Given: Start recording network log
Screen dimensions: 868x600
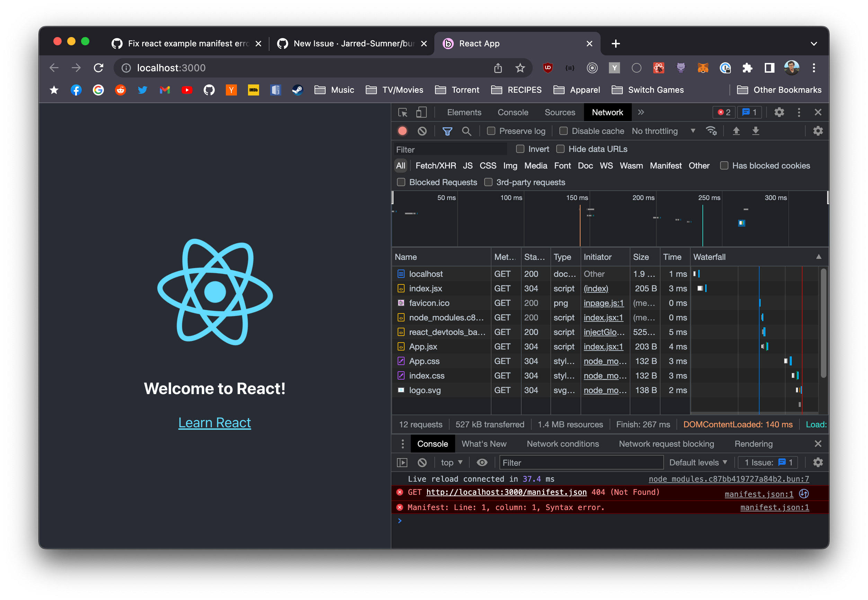Looking at the screenshot, I should pos(402,131).
